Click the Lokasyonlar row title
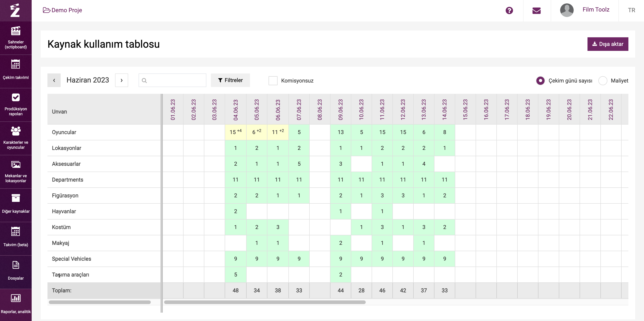644x321 pixels. [x=66, y=148]
